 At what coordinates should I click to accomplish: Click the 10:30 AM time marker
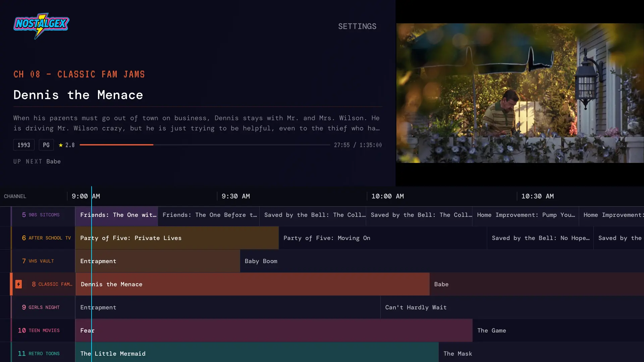tap(538, 196)
